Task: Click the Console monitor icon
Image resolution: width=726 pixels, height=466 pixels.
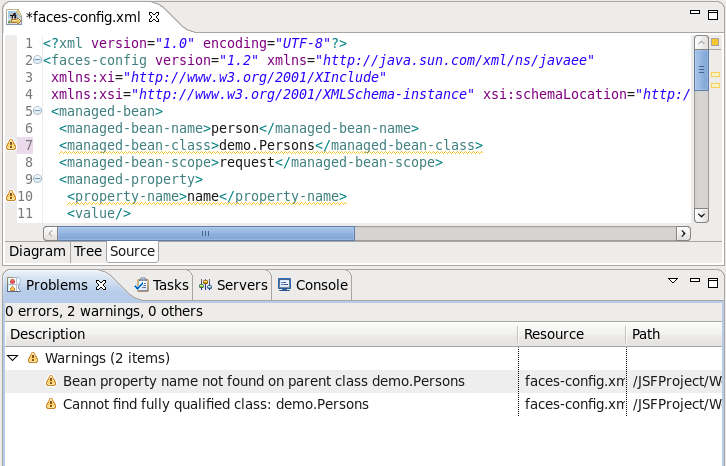Action: (x=284, y=284)
